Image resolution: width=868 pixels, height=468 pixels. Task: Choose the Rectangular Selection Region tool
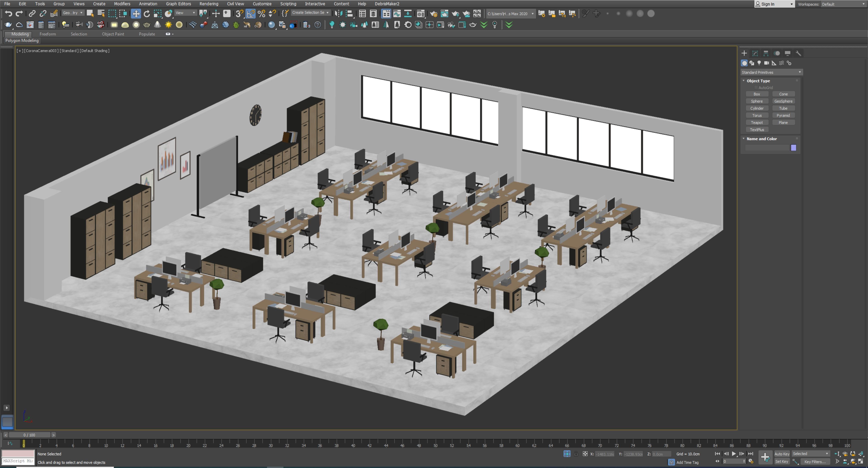click(112, 14)
